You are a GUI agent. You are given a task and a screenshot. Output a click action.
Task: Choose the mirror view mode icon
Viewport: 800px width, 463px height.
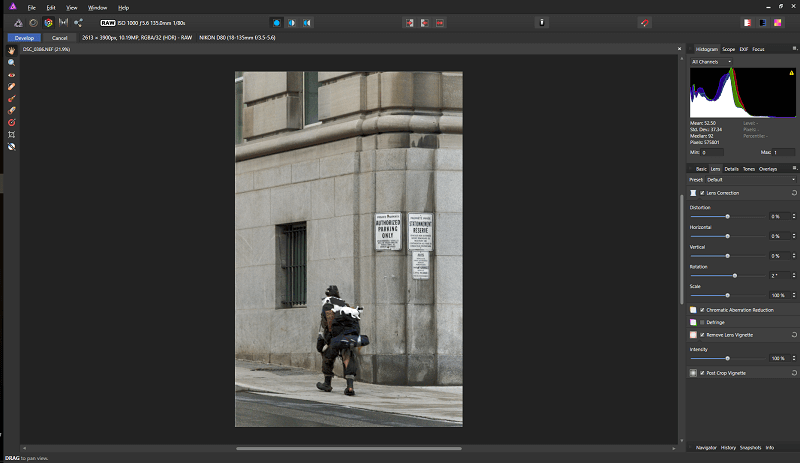(307, 23)
